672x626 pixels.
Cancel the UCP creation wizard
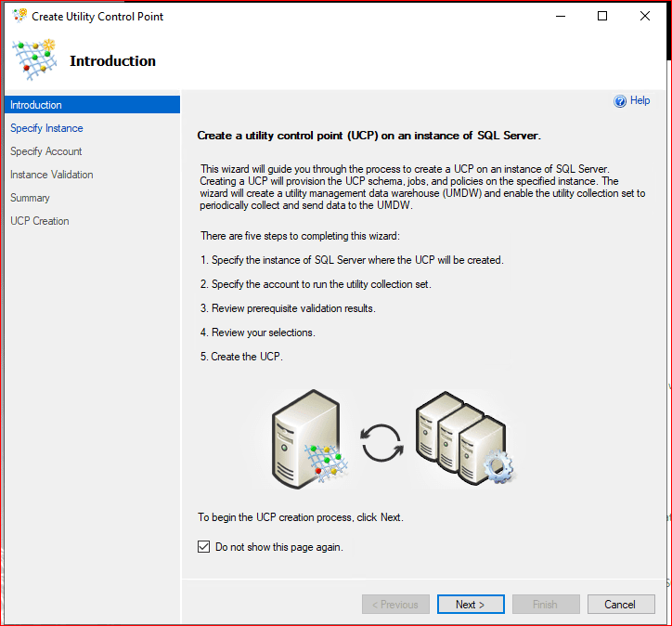click(x=621, y=605)
